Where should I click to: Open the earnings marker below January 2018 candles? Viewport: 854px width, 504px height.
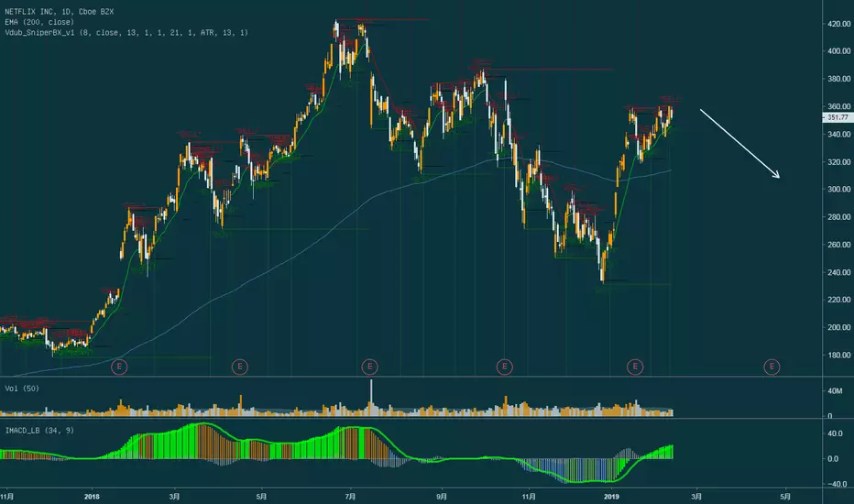(x=119, y=367)
